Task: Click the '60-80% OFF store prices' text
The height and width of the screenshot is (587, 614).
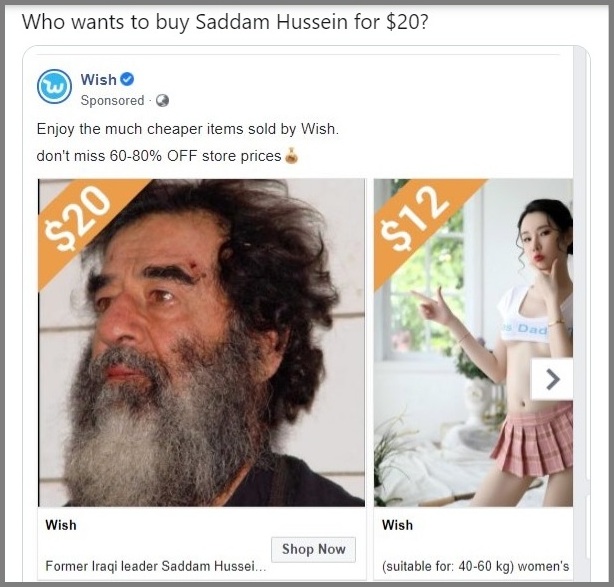Action: pyautogui.click(x=195, y=156)
